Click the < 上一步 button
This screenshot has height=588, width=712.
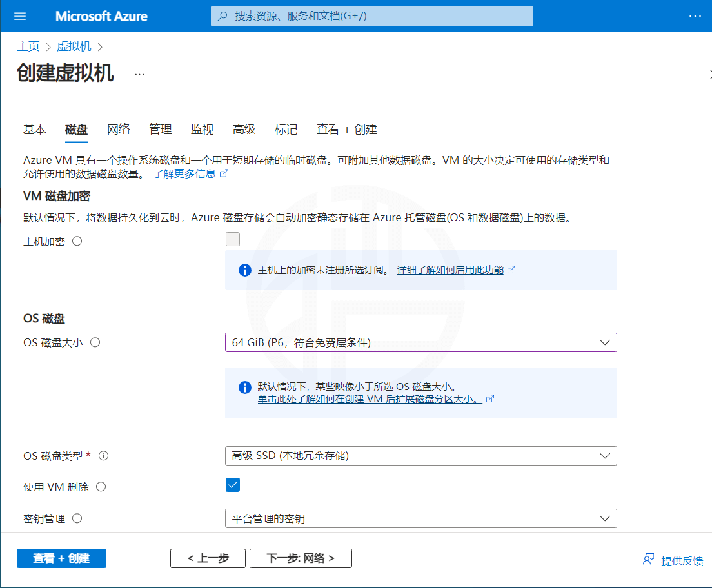point(208,558)
